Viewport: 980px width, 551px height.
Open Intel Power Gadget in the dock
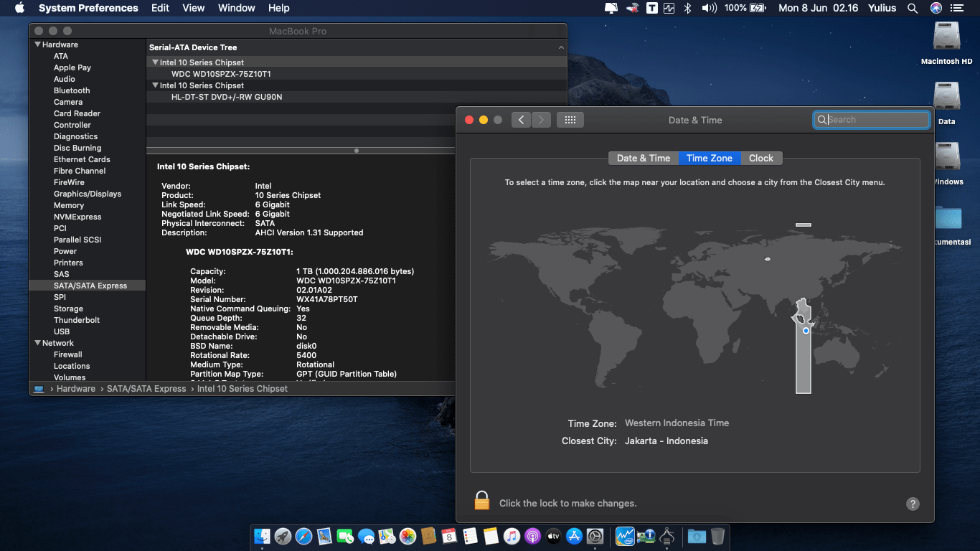pos(625,536)
